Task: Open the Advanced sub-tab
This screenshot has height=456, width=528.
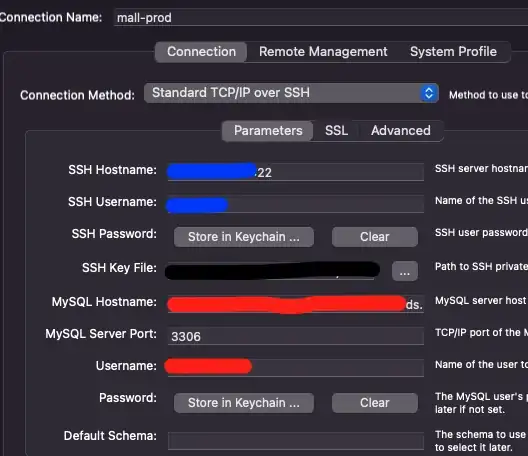Action: 401,131
